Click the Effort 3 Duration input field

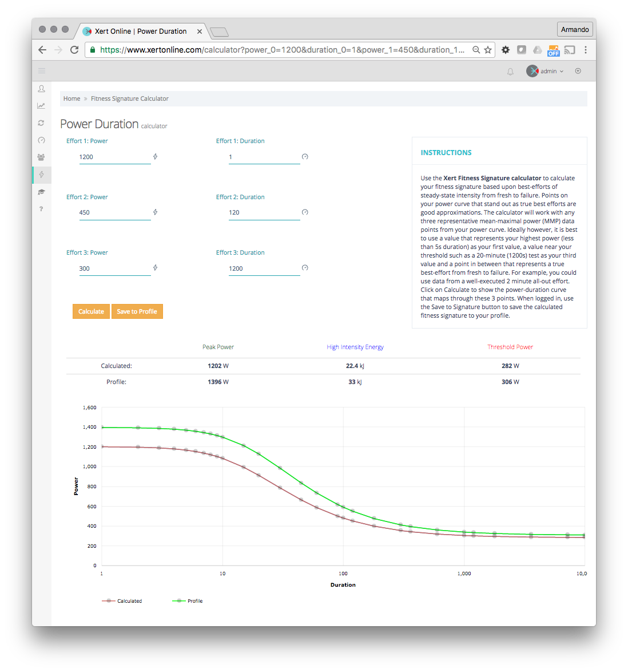(x=264, y=268)
